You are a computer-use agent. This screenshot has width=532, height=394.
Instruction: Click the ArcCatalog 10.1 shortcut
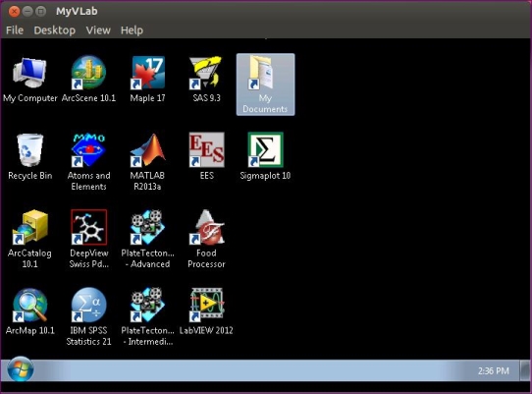29,239
